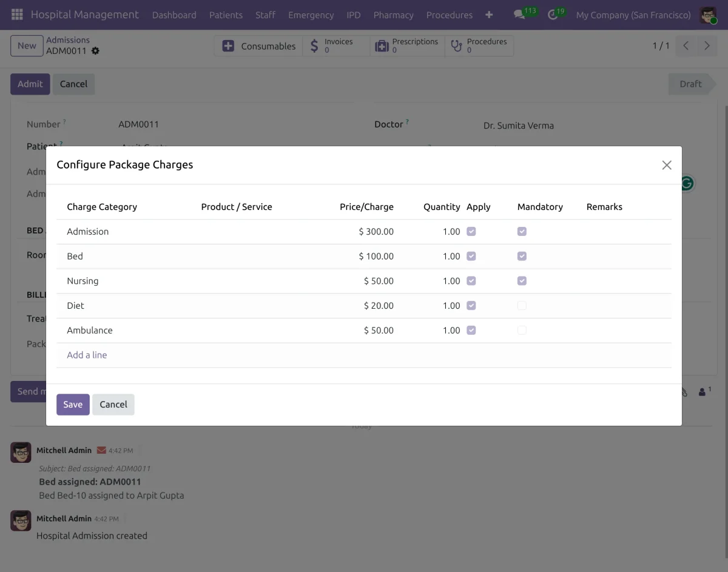Click the gear icon next to ADM0011
Screen dimensions: 728x572
(x=95, y=51)
